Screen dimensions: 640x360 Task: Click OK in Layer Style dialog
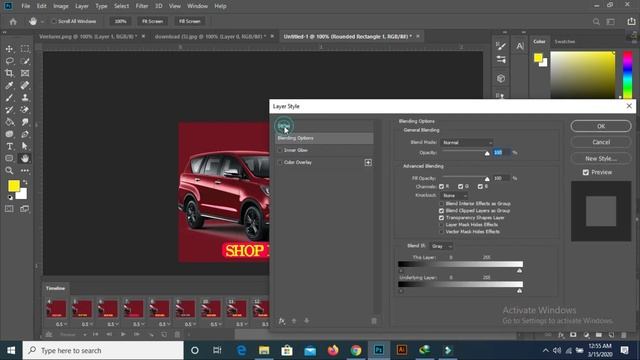click(601, 126)
